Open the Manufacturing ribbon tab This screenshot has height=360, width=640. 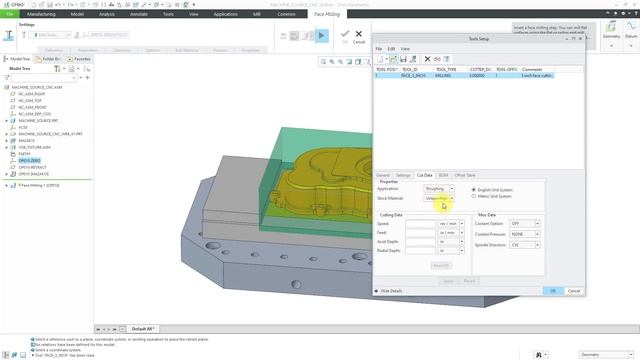pos(41,14)
